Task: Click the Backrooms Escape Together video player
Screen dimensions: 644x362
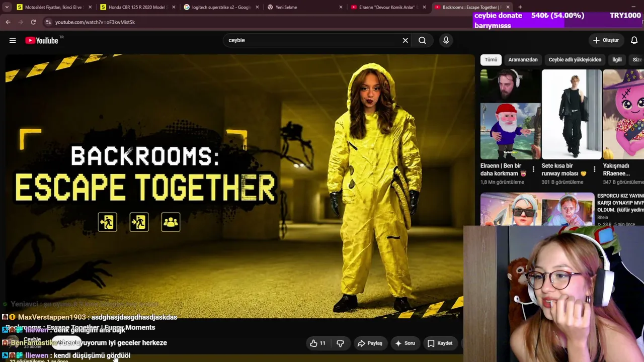Action: (240, 187)
